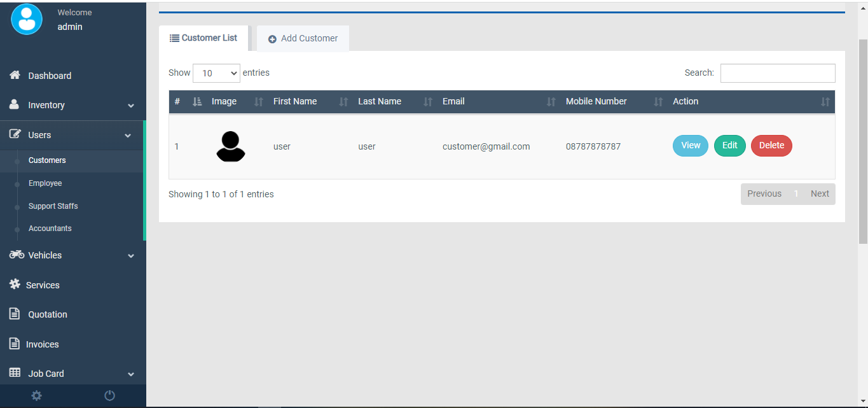
Task: Click the admin profile avatar icon
Action: coord(27,19)
